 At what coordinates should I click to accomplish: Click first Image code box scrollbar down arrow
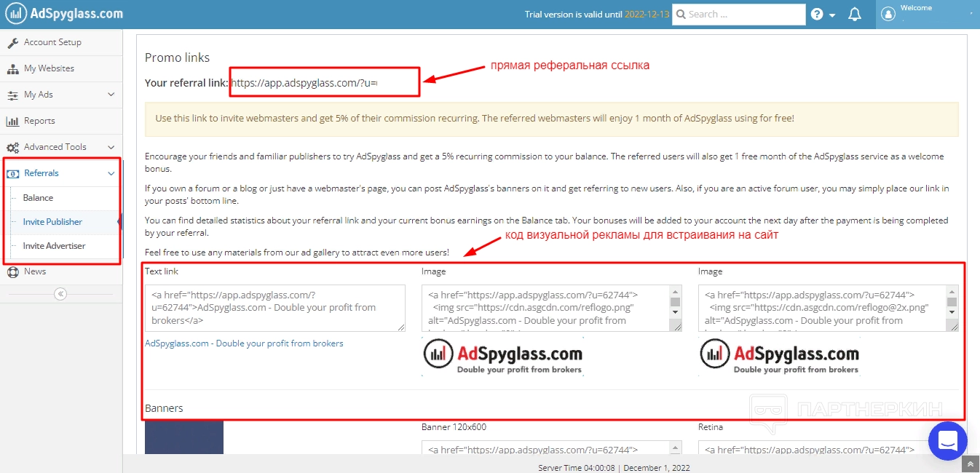click(x=676, y=313)
